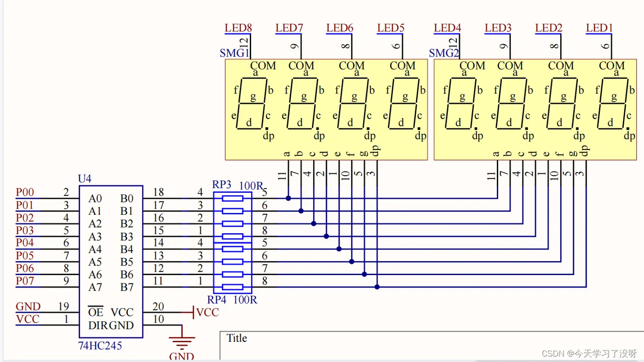Select the LED1 designator label

click(598, 28)
